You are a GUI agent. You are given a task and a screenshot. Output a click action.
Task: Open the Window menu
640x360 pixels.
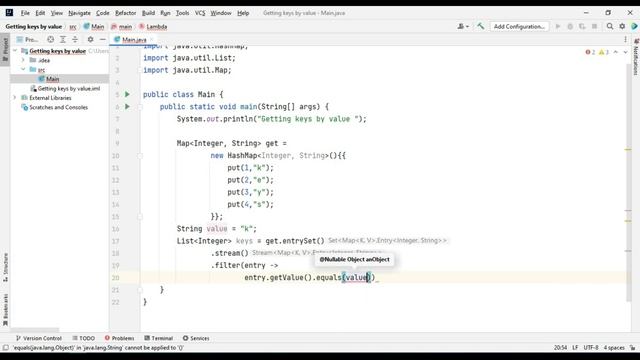(221, 13)
